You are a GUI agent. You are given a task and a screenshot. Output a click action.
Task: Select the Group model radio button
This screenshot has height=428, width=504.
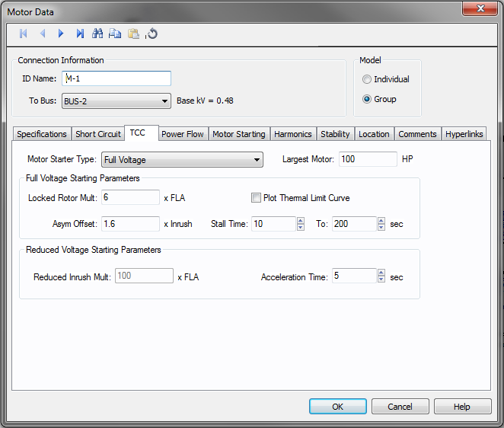[x=368, y=99]
